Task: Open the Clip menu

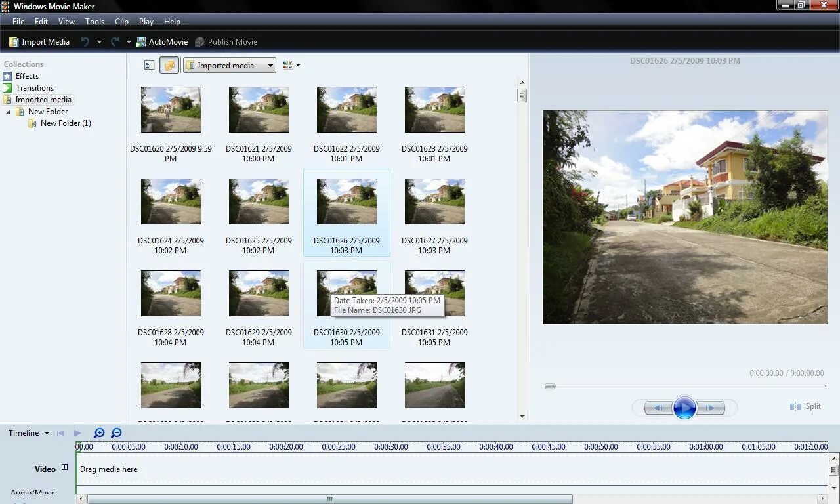Action: click(x=121, y=21)
